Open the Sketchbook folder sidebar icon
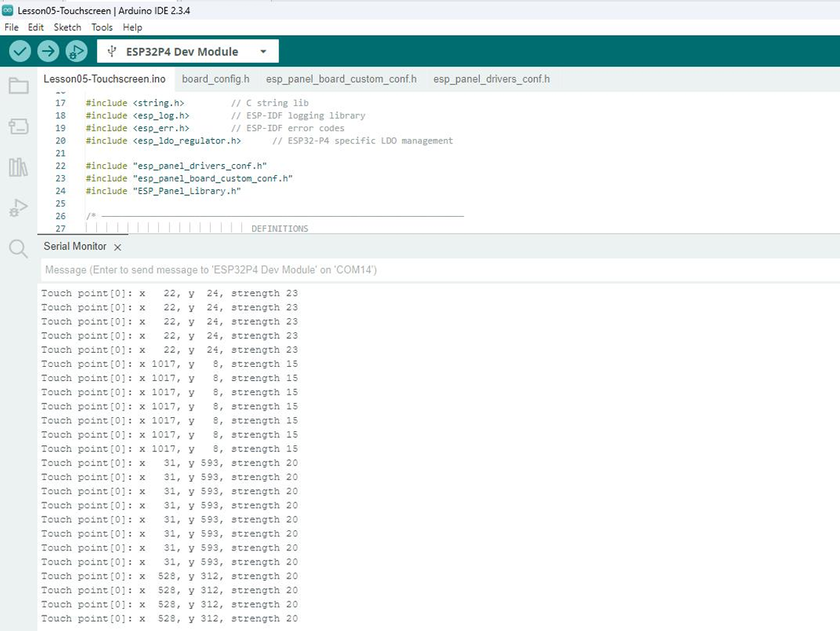Viewport: 840px width, 631px height. [x=18, y=86]
